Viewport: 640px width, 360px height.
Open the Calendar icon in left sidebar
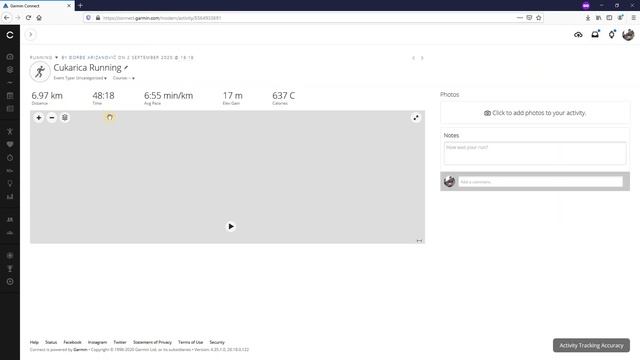click(10, 96)
